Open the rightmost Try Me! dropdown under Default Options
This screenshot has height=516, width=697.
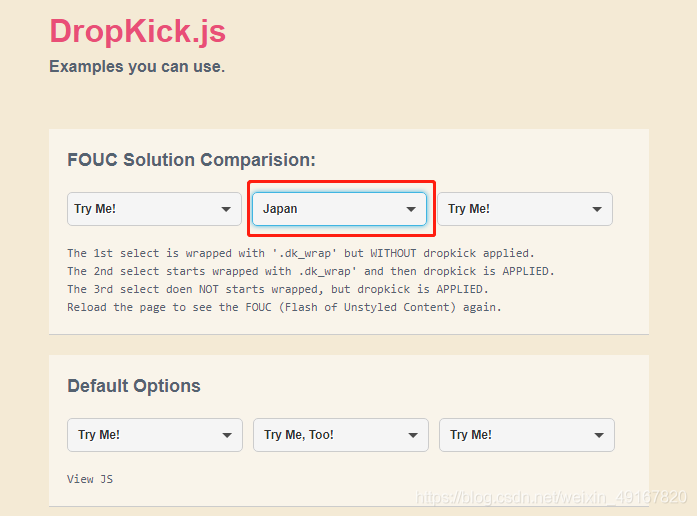point(527,435)
